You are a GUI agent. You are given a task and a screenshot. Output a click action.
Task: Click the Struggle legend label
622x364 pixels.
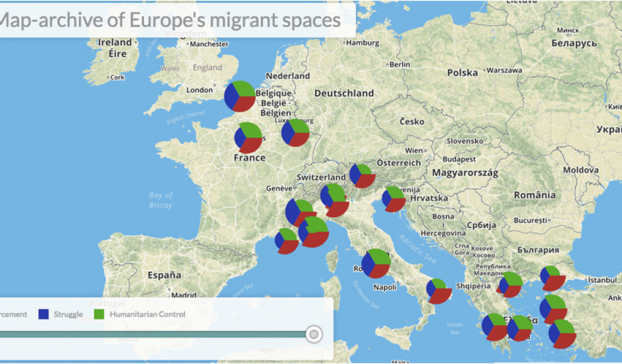[x=68, y=314]
